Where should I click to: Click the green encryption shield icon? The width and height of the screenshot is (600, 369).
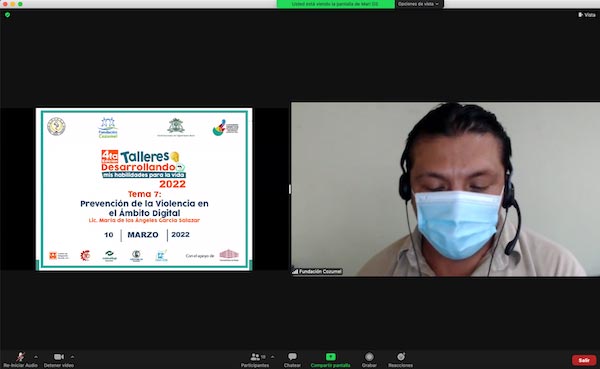[x=7, y=15]
